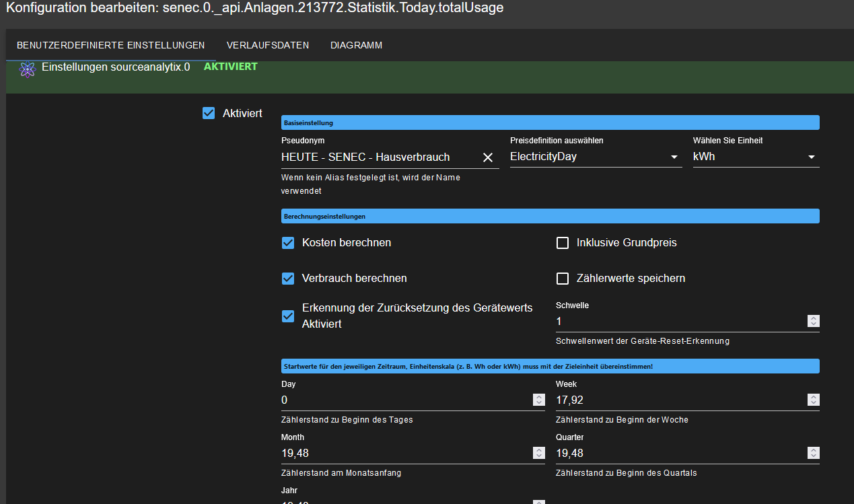854x504 pixels.
Task: Switch to Verlaufsdaten tab
Action: 268,45
